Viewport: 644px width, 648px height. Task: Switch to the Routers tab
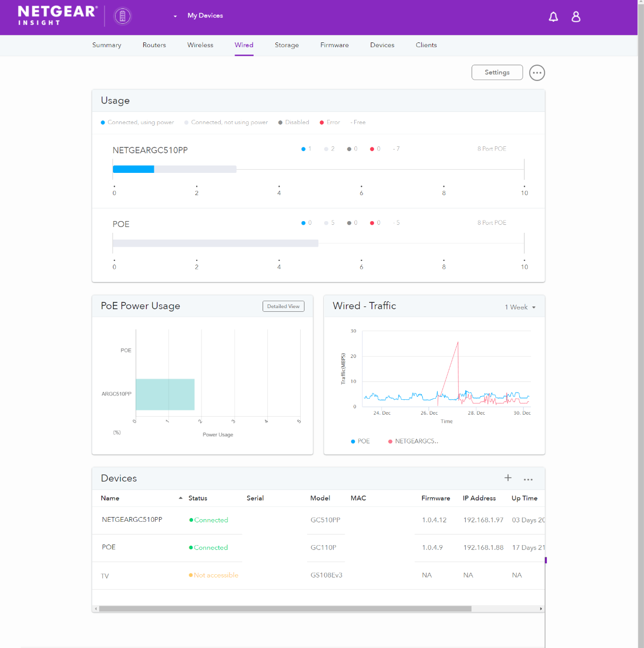coord(154,45)
